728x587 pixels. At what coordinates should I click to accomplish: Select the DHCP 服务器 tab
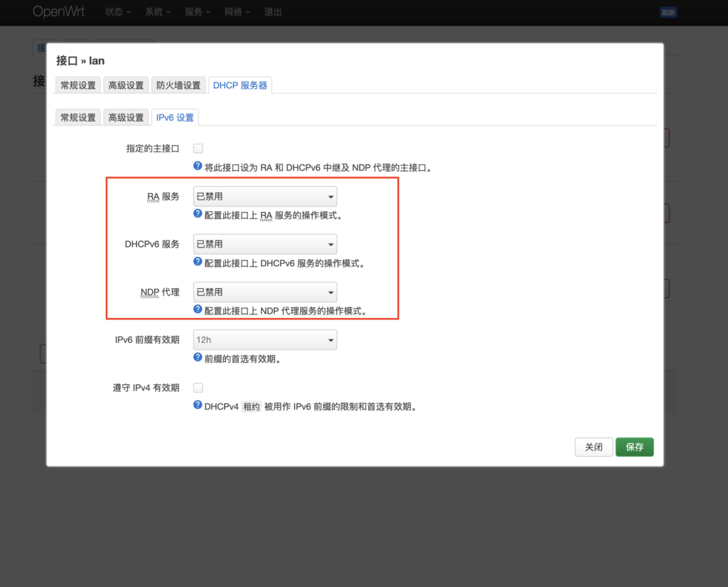240,85
